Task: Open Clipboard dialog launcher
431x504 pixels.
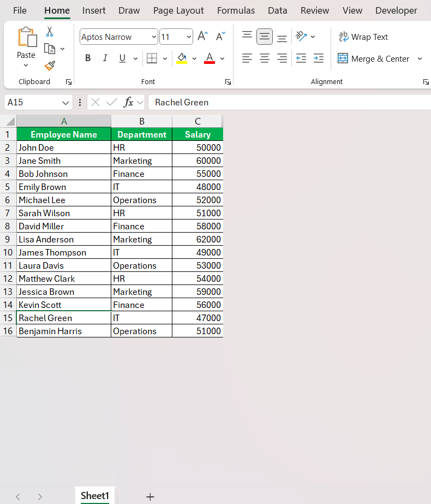Action: (68, 82)
